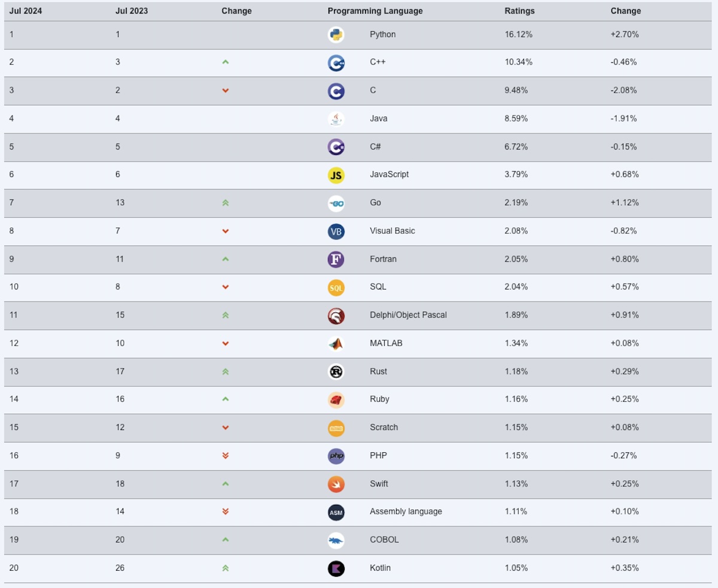Click the red double down arrow for PHP
The width and height of the screenshot is (718, 588).
(226, 456)
